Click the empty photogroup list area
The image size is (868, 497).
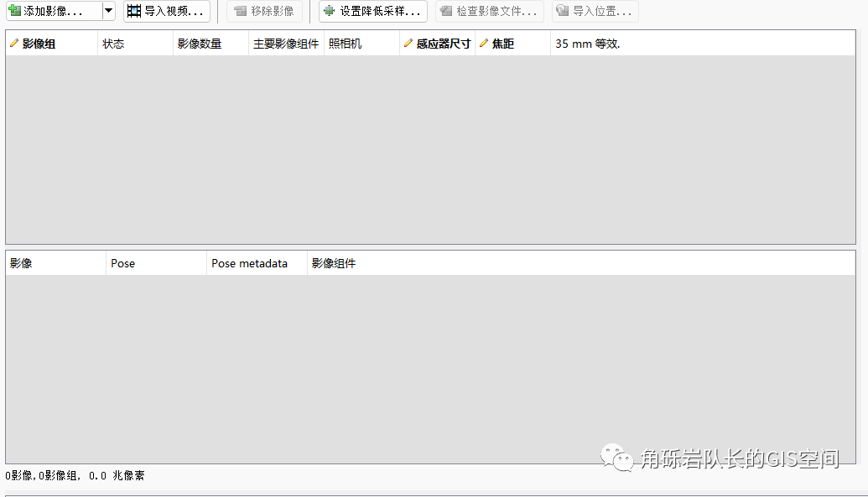[x=429, y=151]
